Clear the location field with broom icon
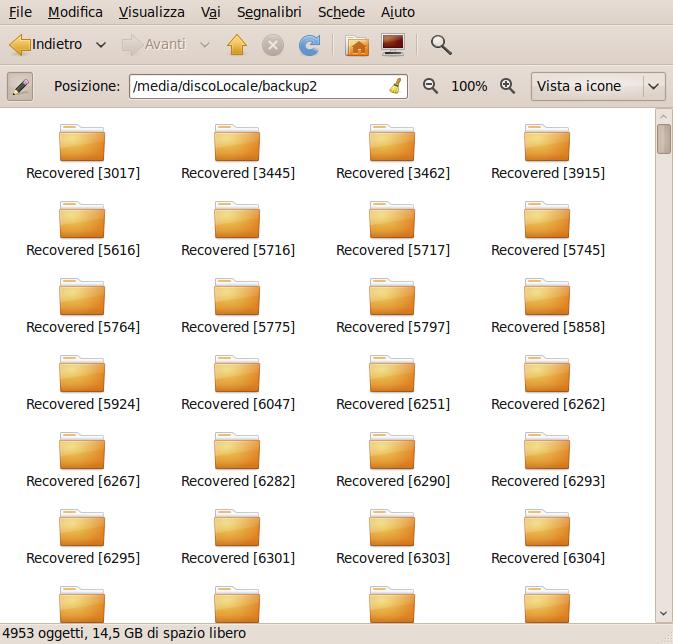This screenshot has height=644, width=673. click(x=395, y=86)
